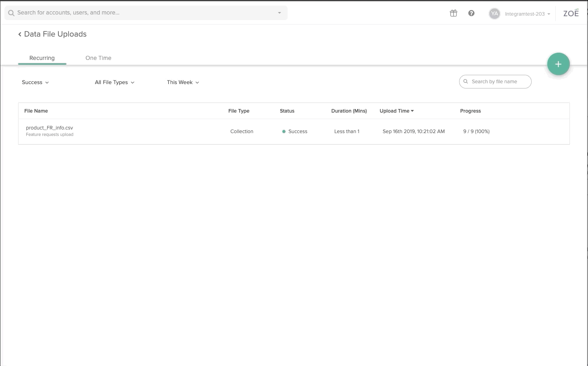Click the Less than 1 duration cell
Screen dimensions: 588x366
[347, 132]
